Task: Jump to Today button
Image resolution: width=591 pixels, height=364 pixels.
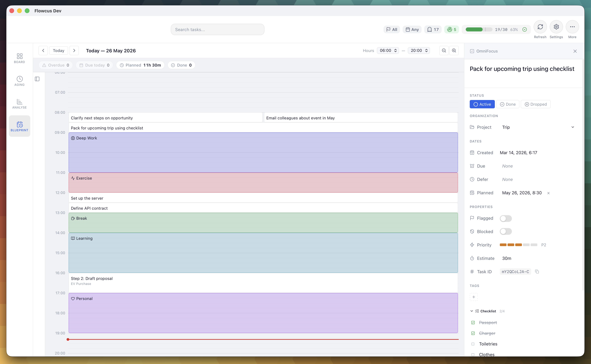Action: click(59, 50)
